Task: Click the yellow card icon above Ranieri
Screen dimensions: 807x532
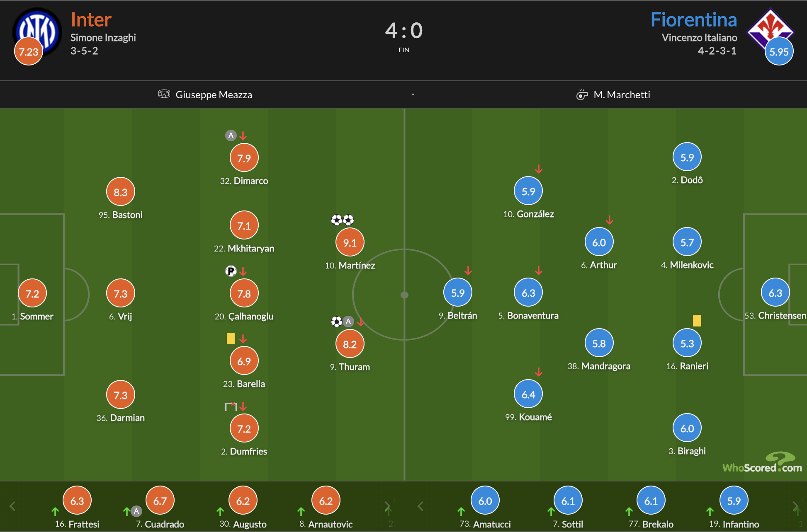Action: (697, 321)
